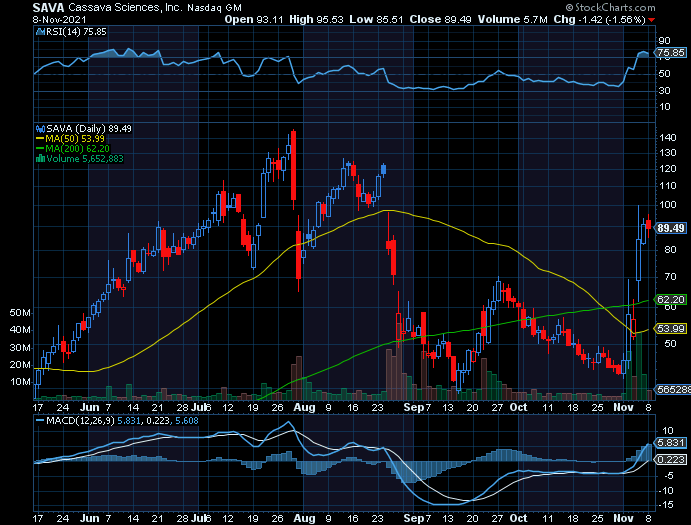
Task: Click the RSI(14) 75.85 legend label
Action: point(76,32)
